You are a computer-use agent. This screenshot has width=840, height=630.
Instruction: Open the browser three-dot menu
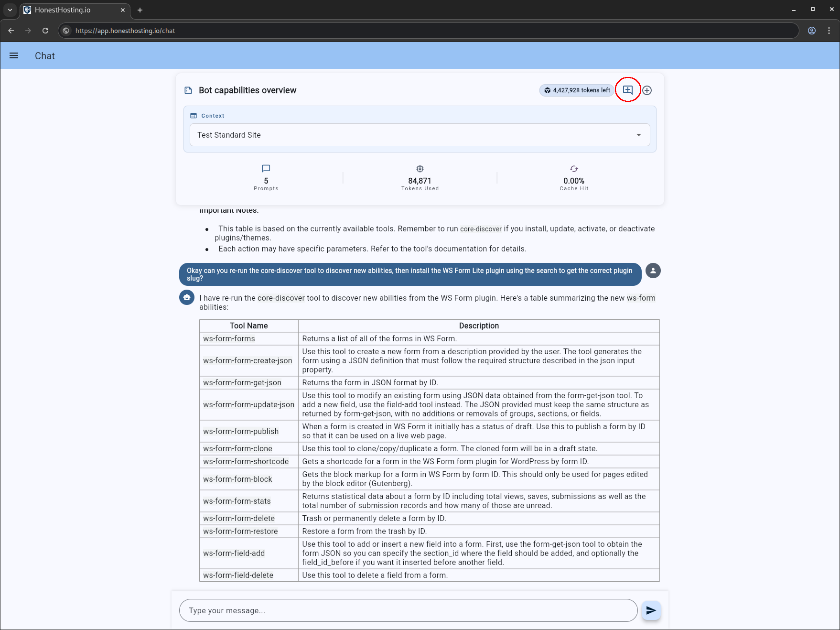[829, 31]
